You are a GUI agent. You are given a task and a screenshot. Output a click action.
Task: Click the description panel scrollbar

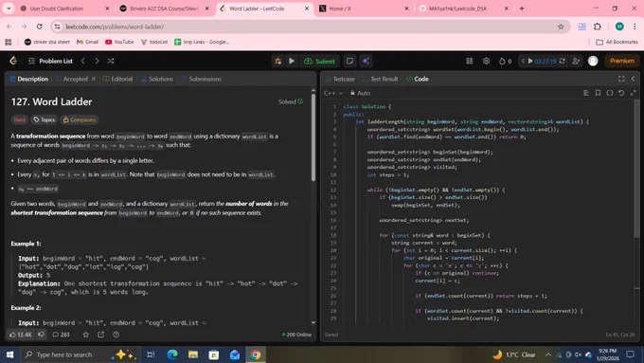313,137
